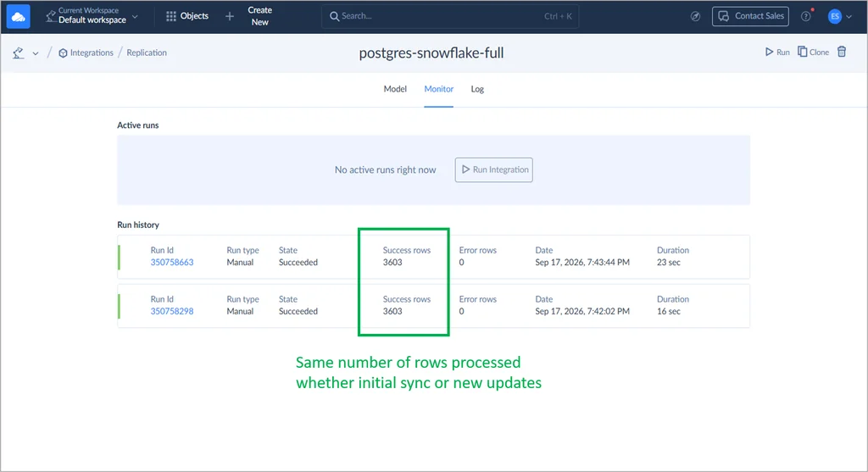This screenshot has width=868, height=472.
Task: Select the Monitor tab
Action: point(438,89)
